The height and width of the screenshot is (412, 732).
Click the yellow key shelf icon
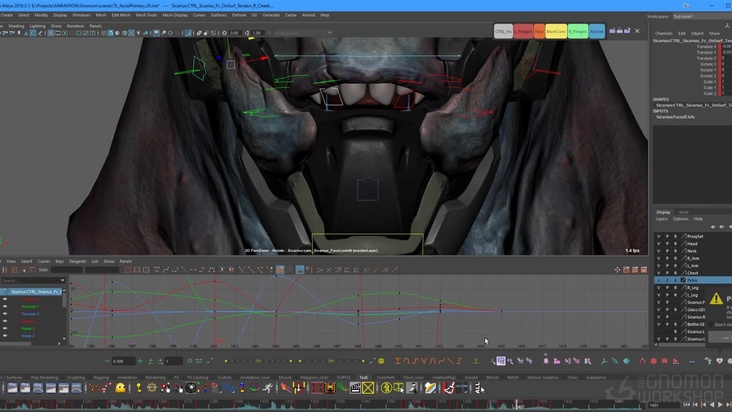pyautogui.click(x=139, y=388)
